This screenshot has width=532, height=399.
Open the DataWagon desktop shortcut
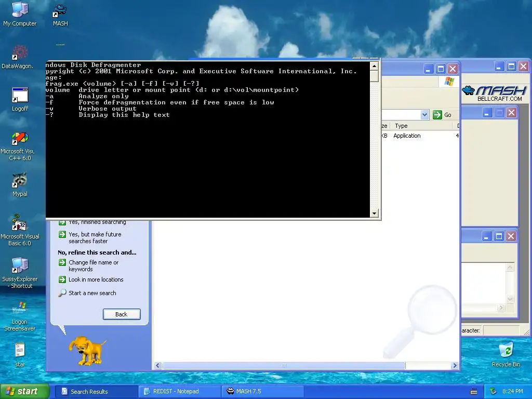18,56
